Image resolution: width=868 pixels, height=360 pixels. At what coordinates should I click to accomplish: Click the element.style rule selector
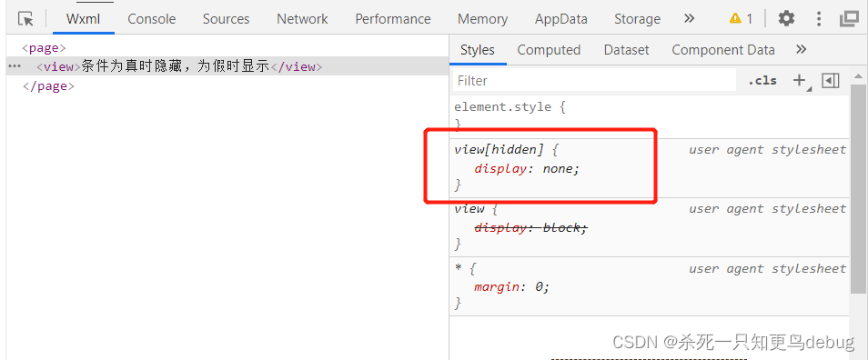point(502,106)
